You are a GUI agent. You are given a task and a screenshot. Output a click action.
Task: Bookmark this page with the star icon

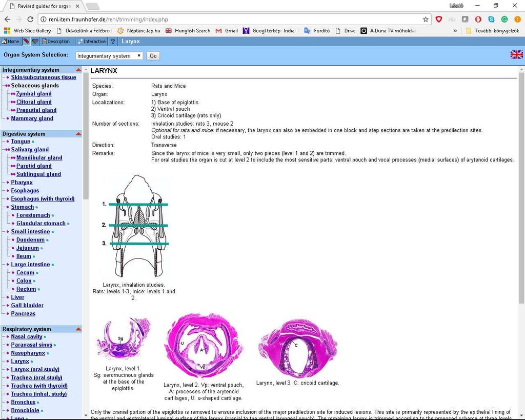426,19
